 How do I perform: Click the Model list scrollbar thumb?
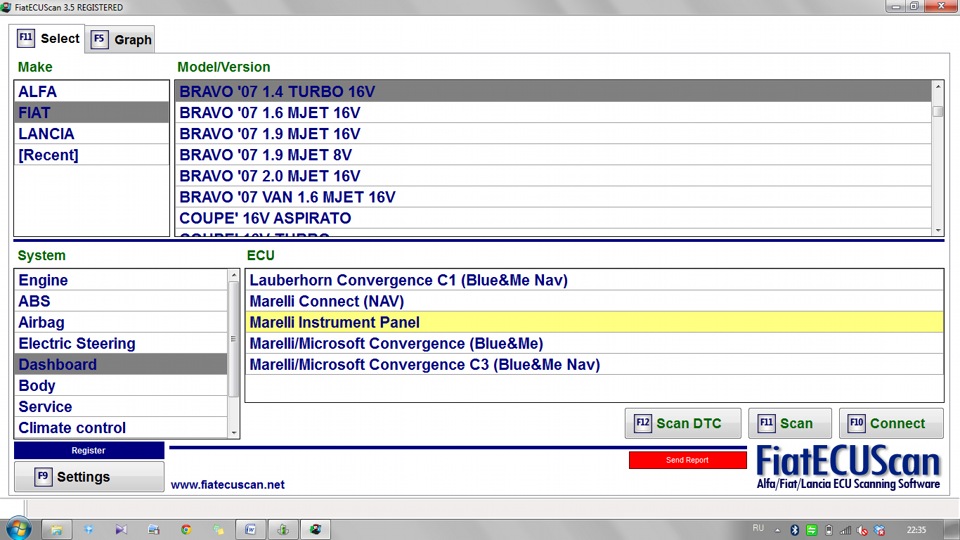coord(937,111)
